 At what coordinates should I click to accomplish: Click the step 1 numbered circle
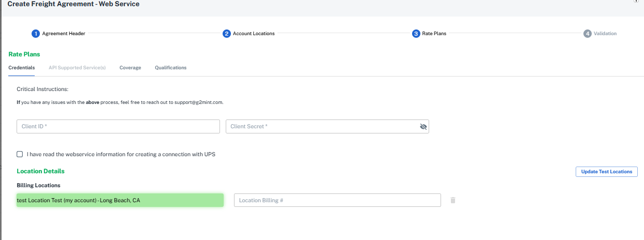35,34
